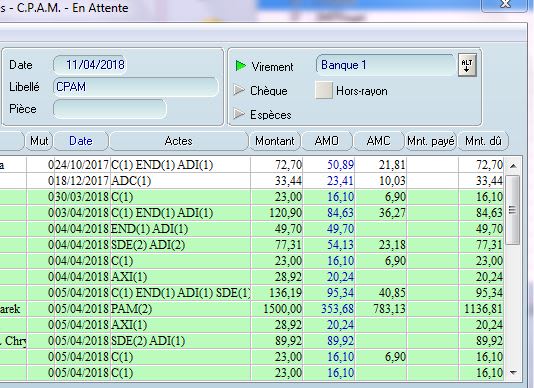534x388 pixels.
Task: Select the Virement payment option
Action: [264, 66]
